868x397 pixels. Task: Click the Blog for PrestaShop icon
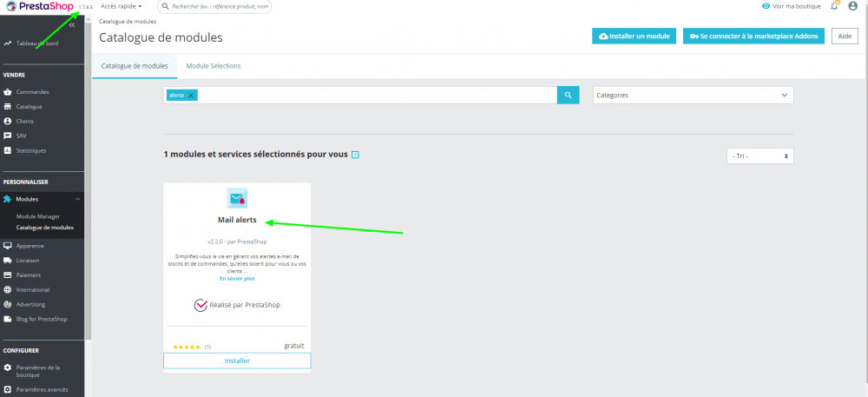(8, 319)
